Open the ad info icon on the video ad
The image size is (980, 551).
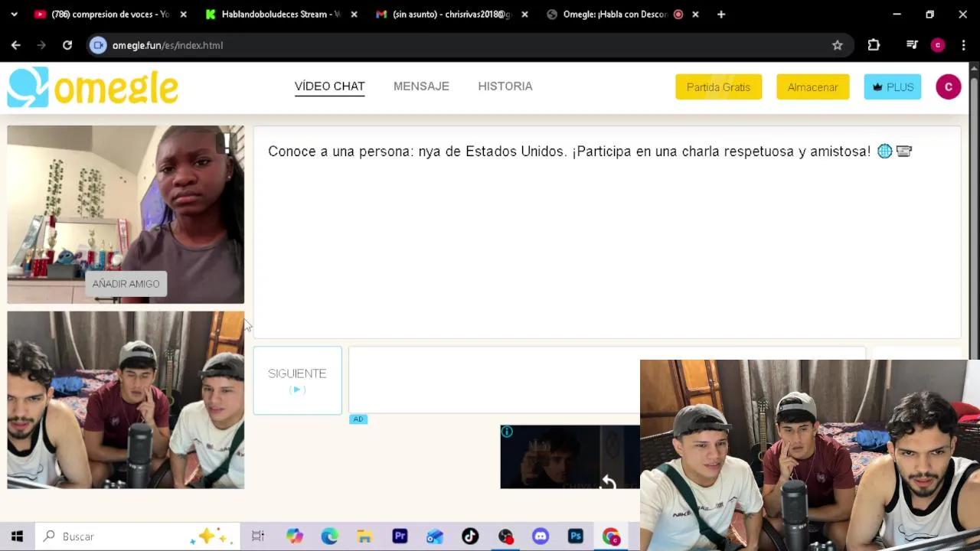(507, 432)
